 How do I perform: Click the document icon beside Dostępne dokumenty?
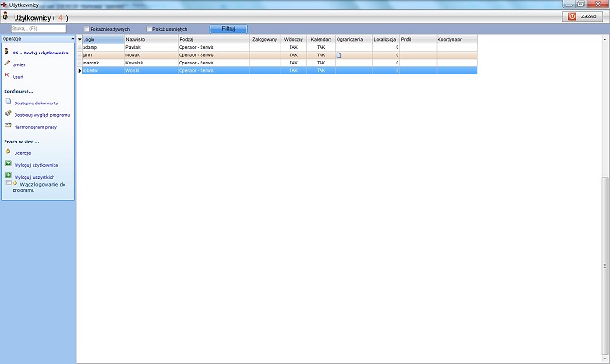[8, 102]
